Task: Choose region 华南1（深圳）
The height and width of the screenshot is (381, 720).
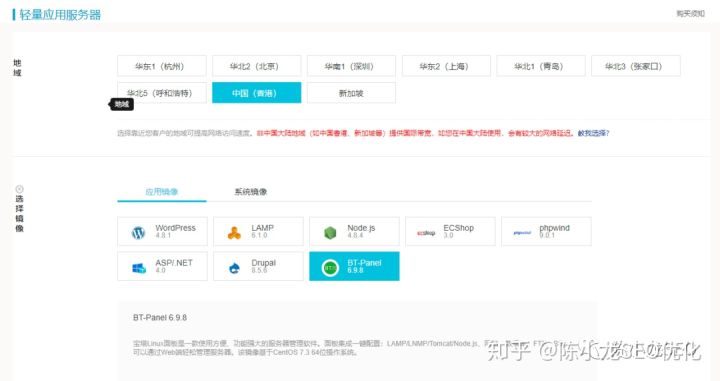Action: coord(351,66)
